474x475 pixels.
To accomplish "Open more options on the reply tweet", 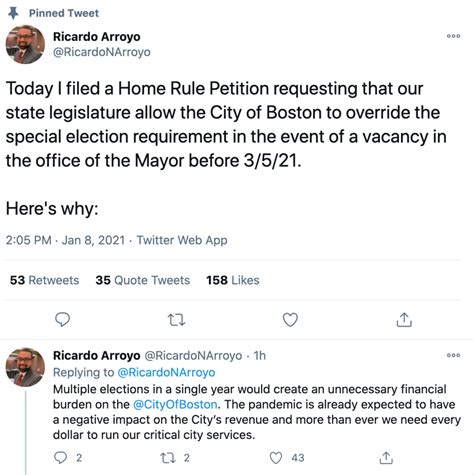I will (x=453, y=355).
